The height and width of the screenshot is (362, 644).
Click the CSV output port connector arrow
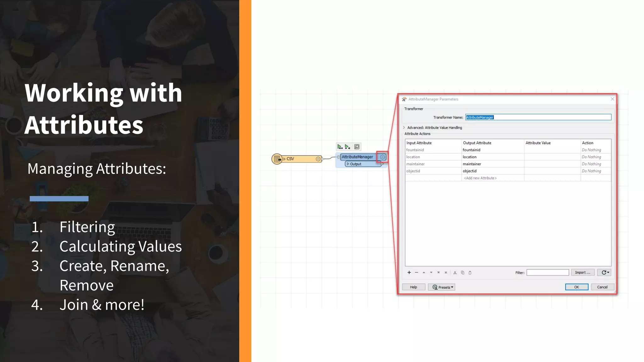[x=323, y=159]
